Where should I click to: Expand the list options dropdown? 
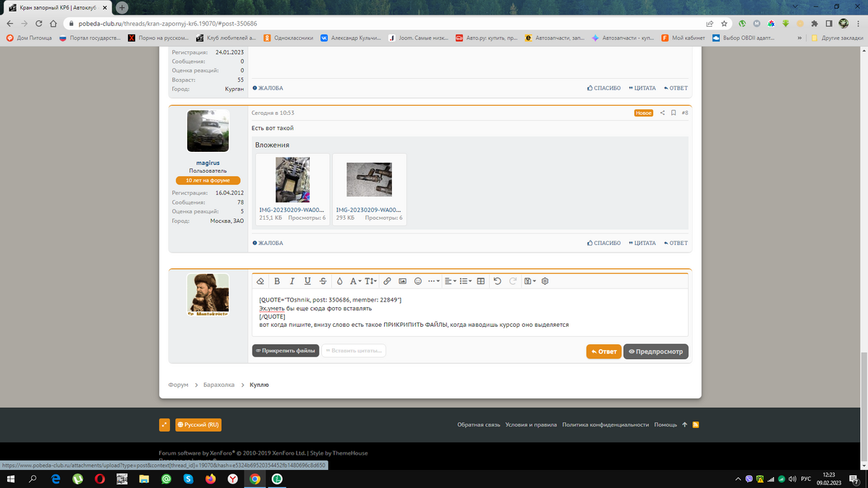[465, 281]
